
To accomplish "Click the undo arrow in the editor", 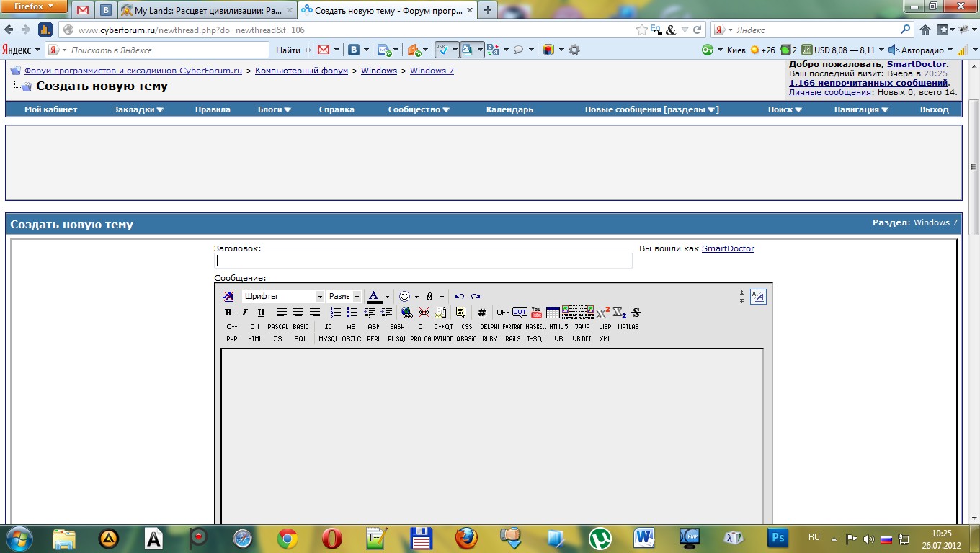I will [x=460, y=297].
